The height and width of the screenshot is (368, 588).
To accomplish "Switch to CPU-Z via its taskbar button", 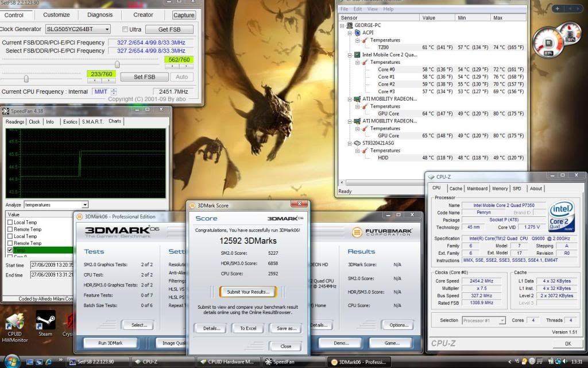I will 163,362.
